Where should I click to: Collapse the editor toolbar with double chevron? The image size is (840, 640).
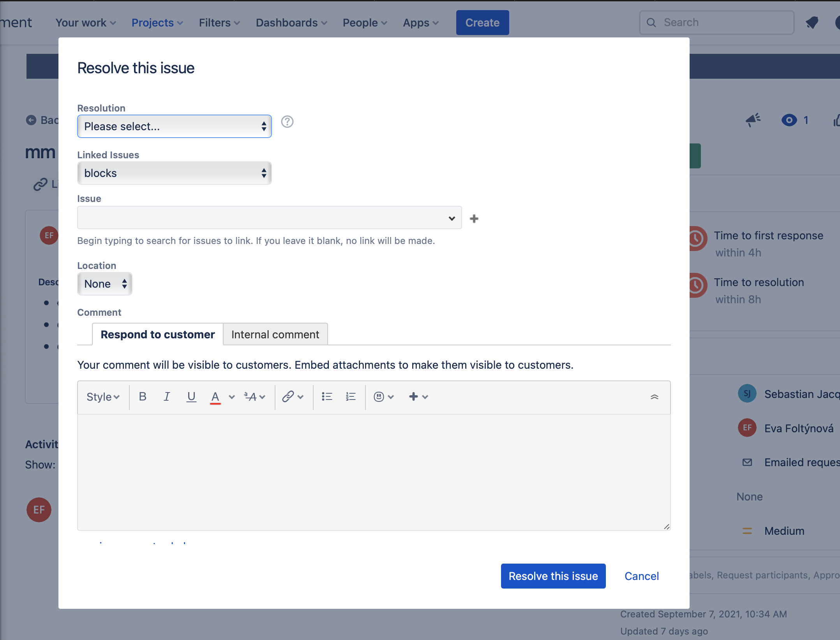tap(655, 397)
